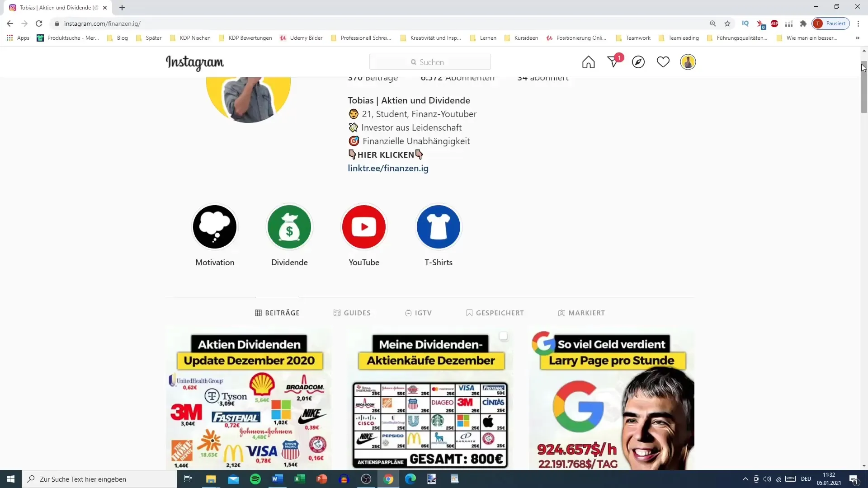Open Extensions puzzle piece menu
The image size is (868, 488).
point(803,23)
